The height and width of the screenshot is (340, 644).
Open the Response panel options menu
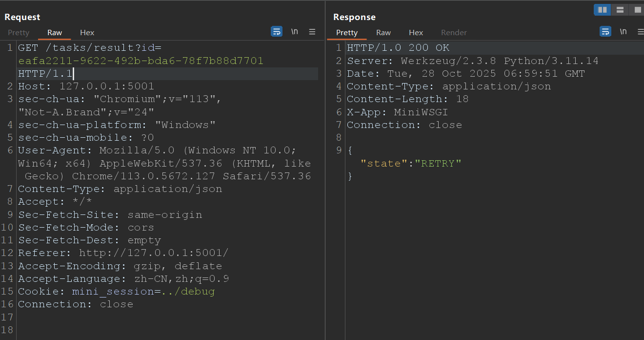640,32
